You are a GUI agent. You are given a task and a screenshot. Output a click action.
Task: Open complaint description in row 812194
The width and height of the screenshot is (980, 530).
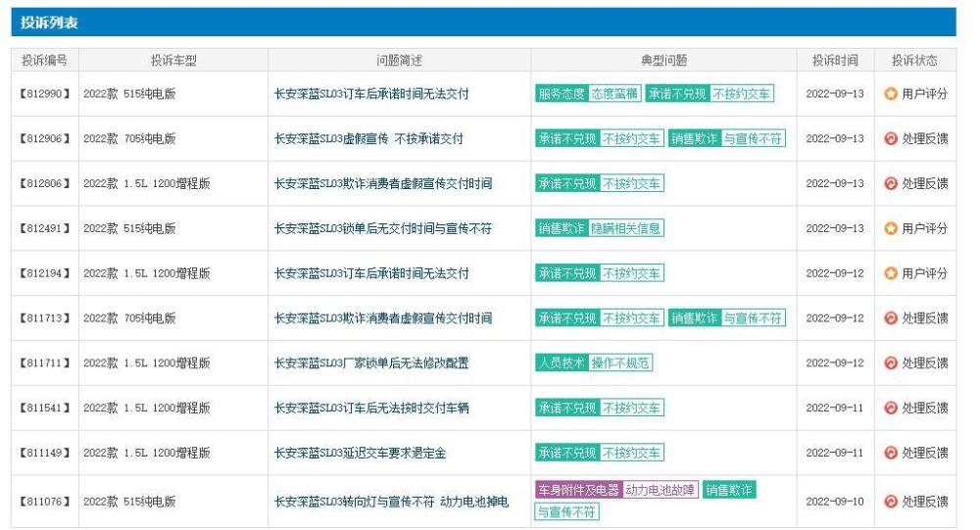(x=371, y=273)
